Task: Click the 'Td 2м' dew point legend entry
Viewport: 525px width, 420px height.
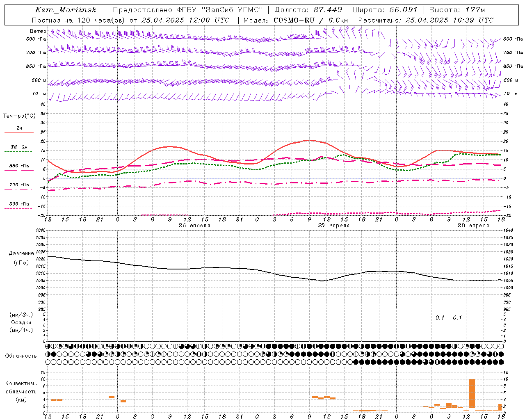Action: click(19, 147)
